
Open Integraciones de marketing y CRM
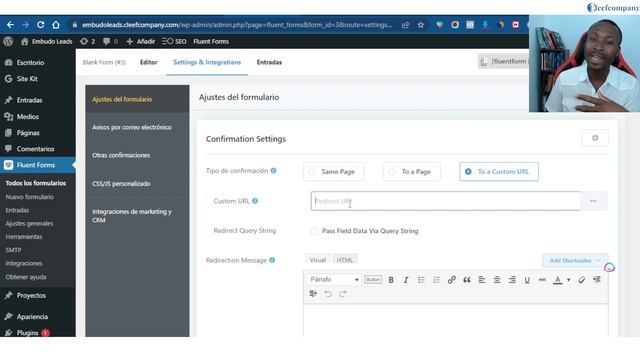point(137,216)
